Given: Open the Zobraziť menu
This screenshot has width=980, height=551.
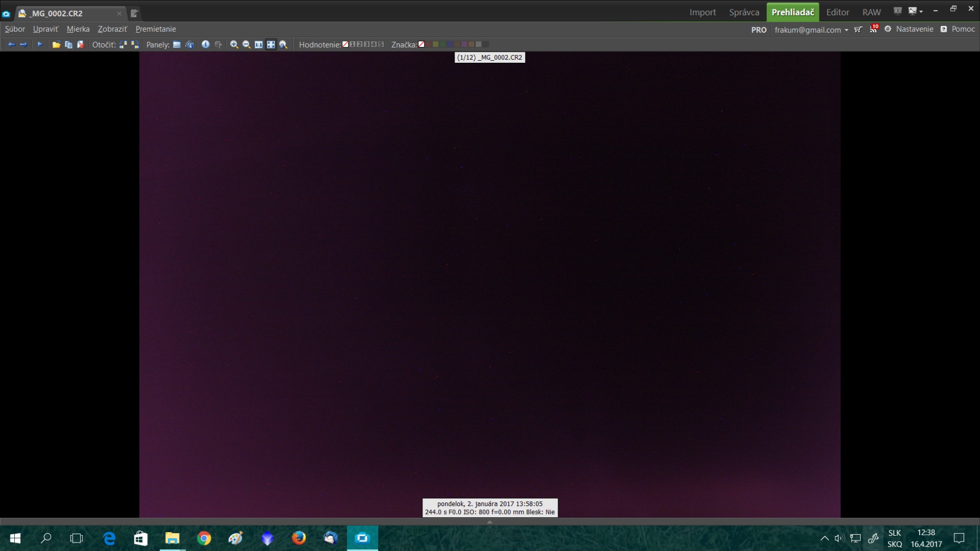Looking at the screenshot, I should point(112,29).
